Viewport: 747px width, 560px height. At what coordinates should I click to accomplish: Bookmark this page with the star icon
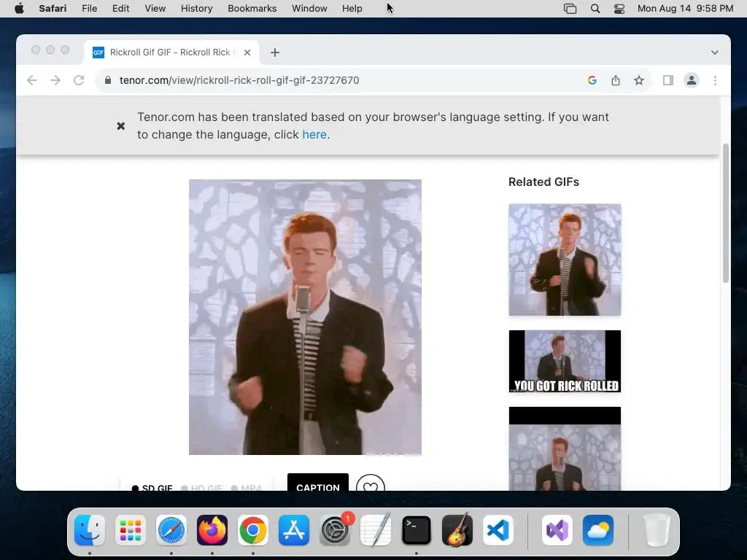point(639,80)
